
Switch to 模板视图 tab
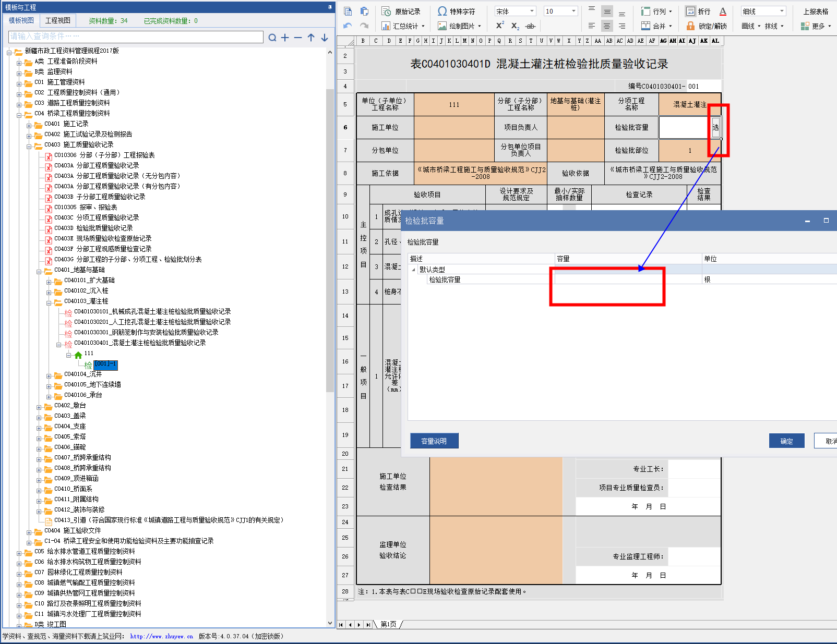(21, 20)
